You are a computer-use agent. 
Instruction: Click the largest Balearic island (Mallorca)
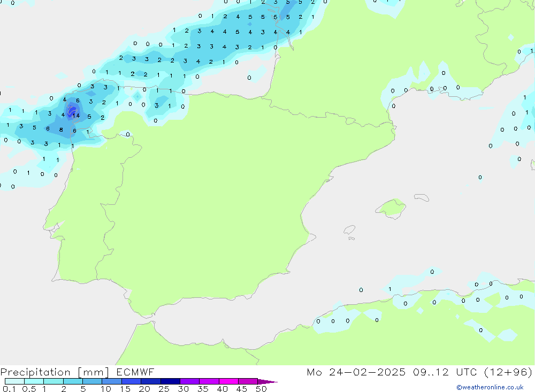pyautogui.click(x=391, y=208)
